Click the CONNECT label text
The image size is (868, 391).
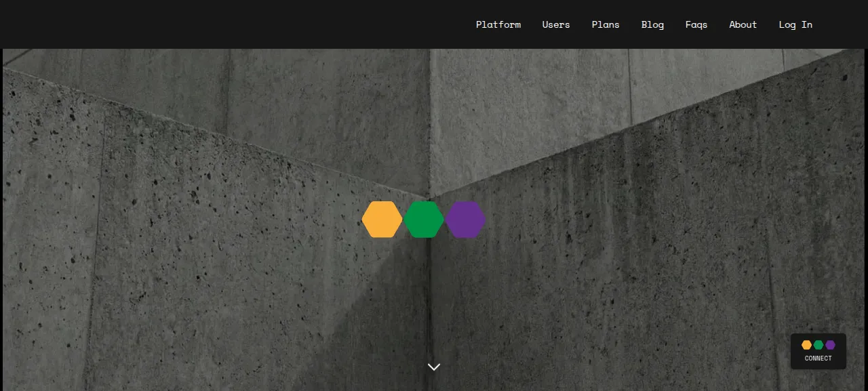pyautogui.click(x=818, y=358)
